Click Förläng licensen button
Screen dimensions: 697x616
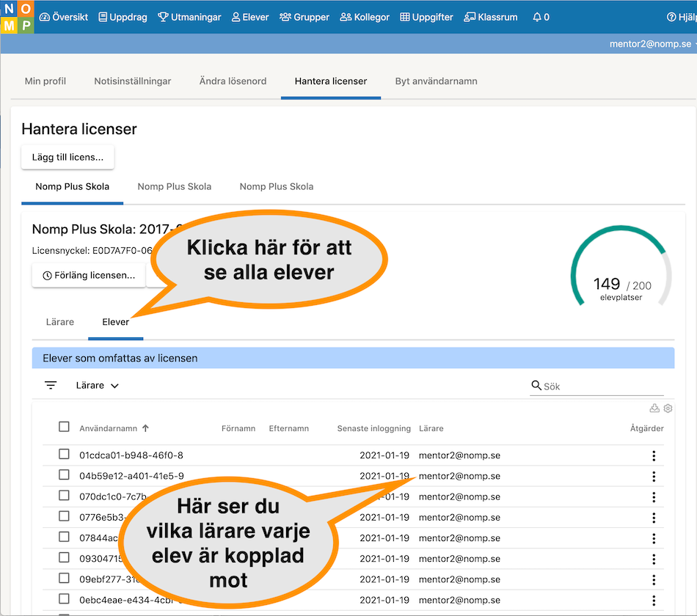point(89,276)
